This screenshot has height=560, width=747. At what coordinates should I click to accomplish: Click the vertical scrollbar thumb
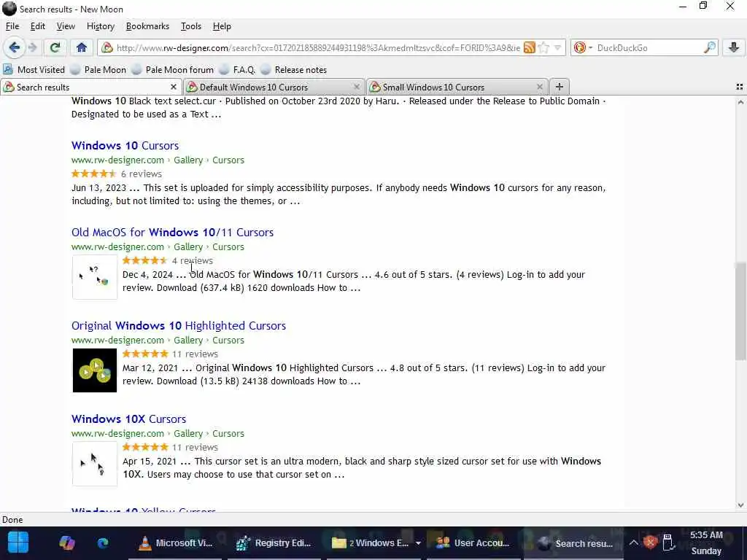click(x=740, y=311)
